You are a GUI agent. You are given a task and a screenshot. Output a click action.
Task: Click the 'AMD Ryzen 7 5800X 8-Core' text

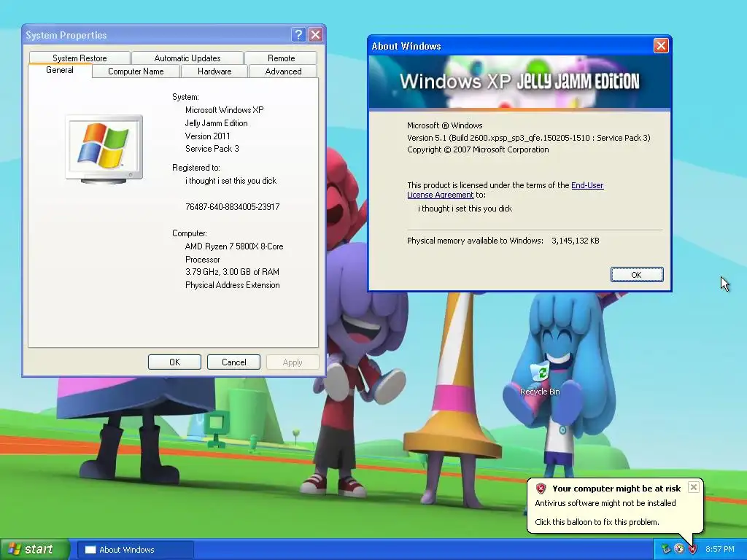(x=234, y=246)
